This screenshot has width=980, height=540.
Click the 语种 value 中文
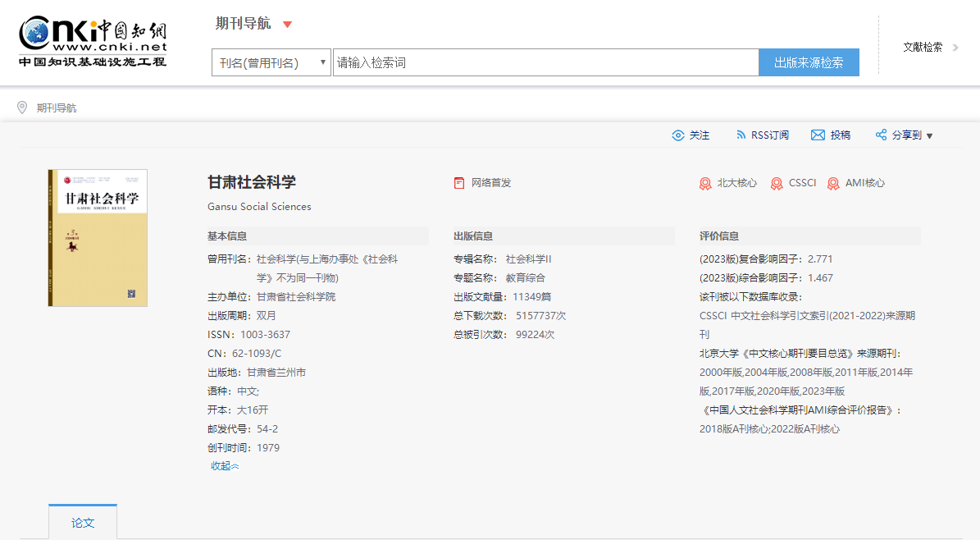tap(248, 391)
